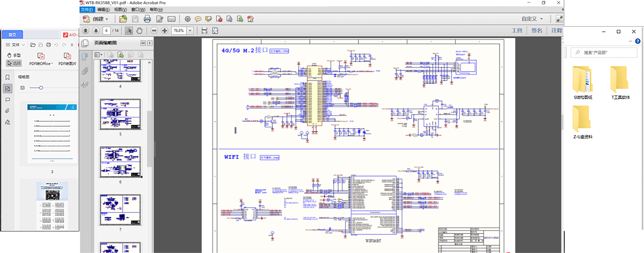Click the print icon in Acrobat toolbar
This screenshot has width=644, height=253.
[147, 19]
